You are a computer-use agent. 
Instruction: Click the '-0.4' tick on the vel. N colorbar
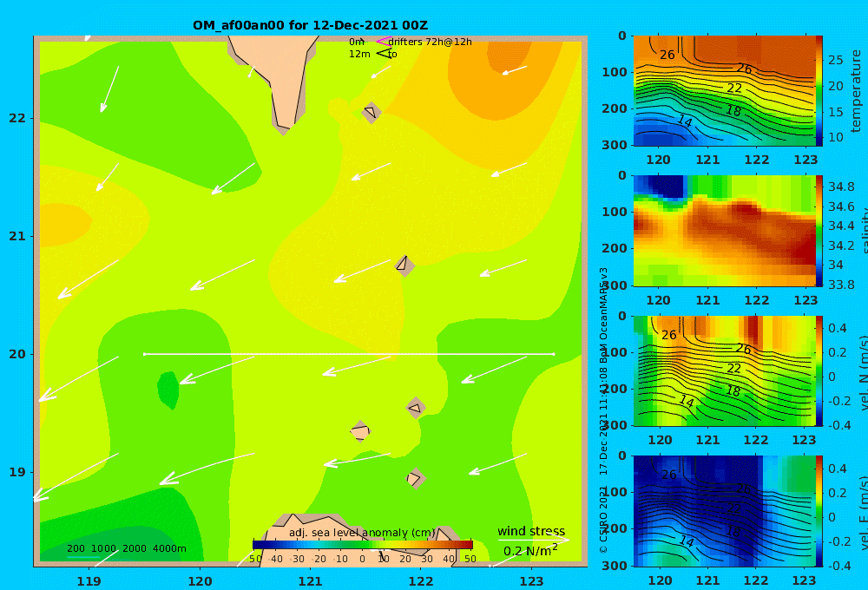[x=839, y=425]
